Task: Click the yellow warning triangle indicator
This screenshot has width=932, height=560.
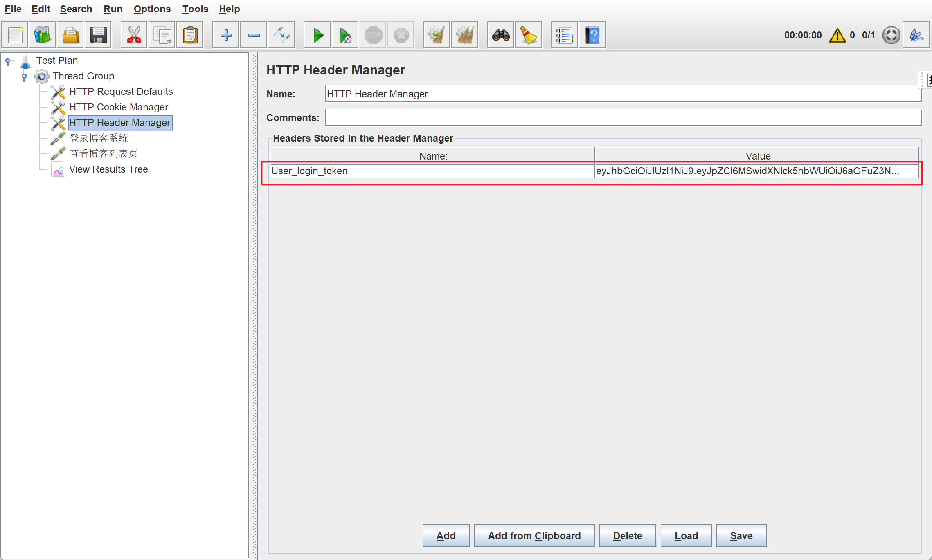Action: [x=837, y=35]
